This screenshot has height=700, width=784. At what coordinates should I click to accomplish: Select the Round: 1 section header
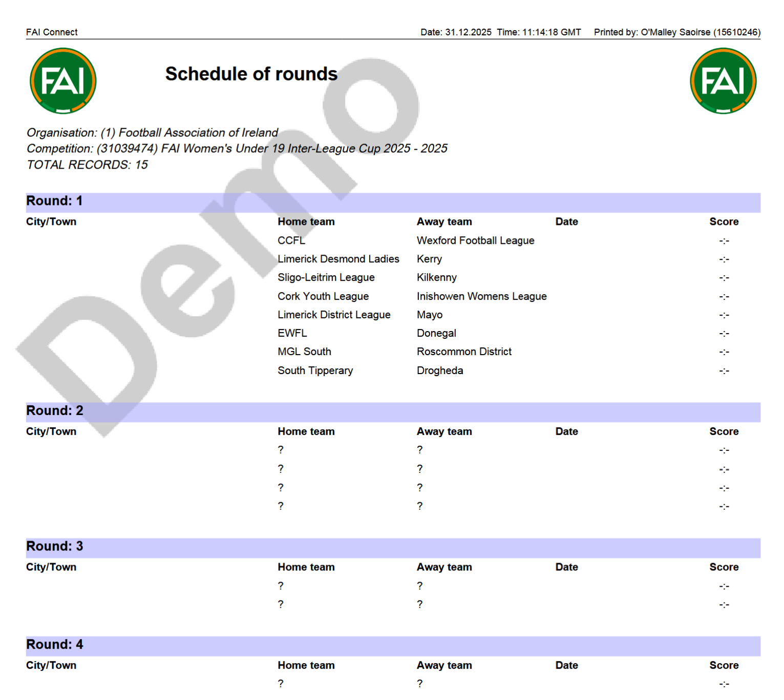[x=54, y=201]
